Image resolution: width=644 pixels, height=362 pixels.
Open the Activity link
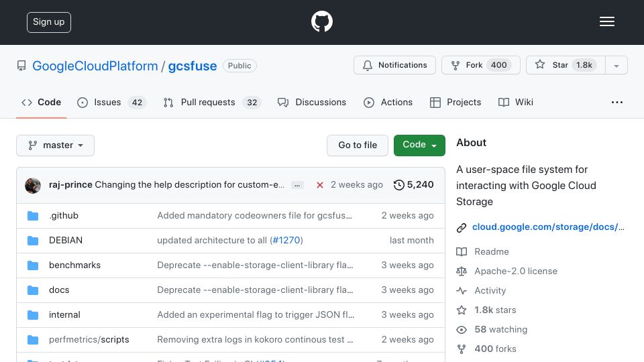point(490,290)
